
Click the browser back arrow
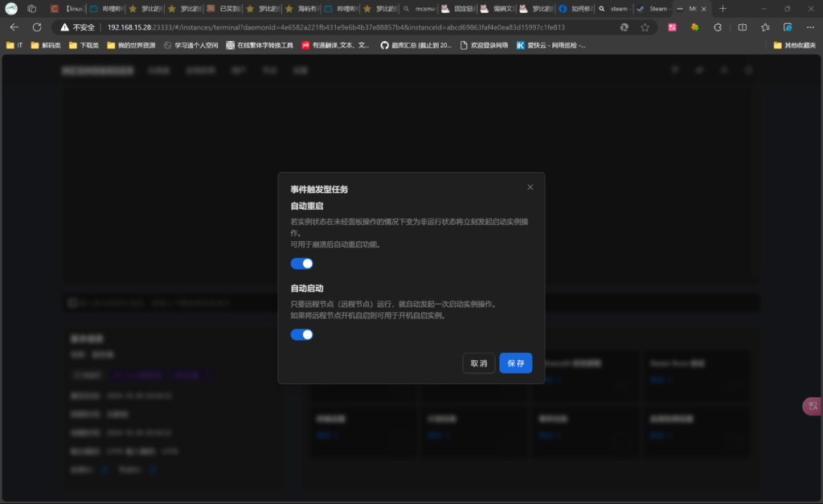tap(14, 27)
